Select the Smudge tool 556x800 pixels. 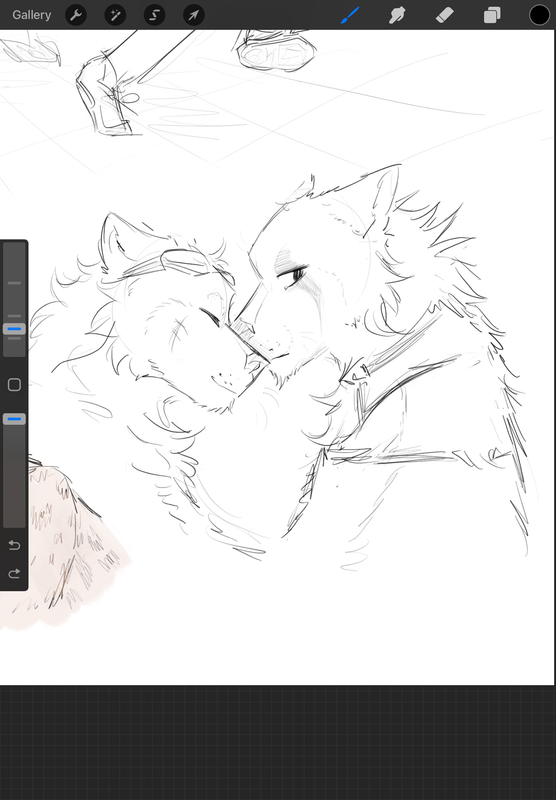(397, 15)
